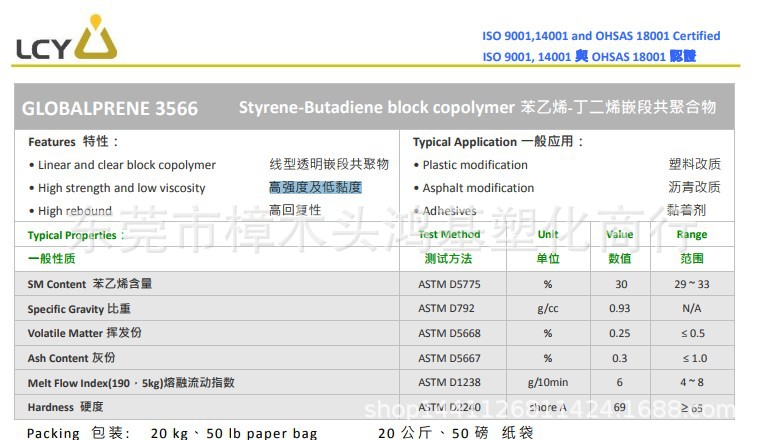The width and height of the screenshot is (760, 440).
Task: Click the ASTM D5775 cell
Action: pos(449,284)
